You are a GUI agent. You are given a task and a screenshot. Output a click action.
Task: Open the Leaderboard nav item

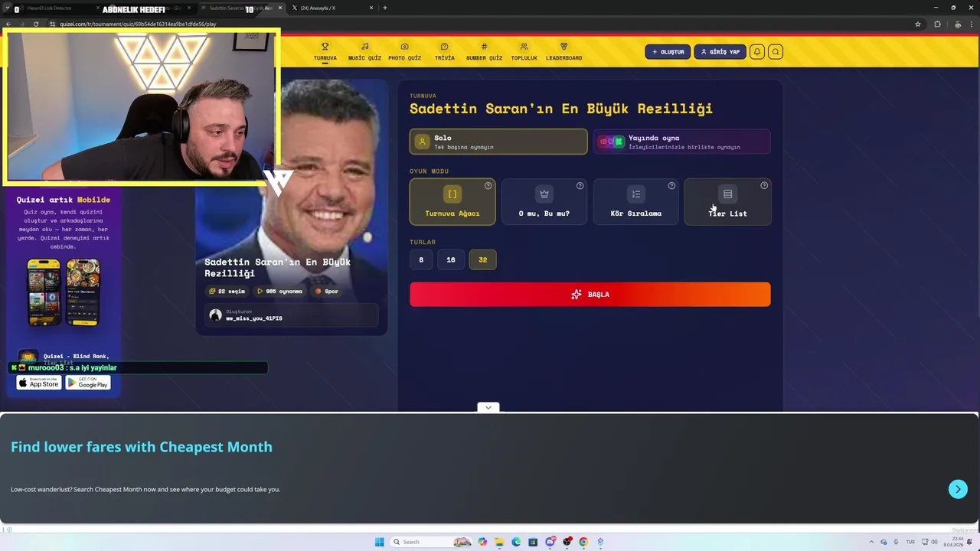click(563, 51)
